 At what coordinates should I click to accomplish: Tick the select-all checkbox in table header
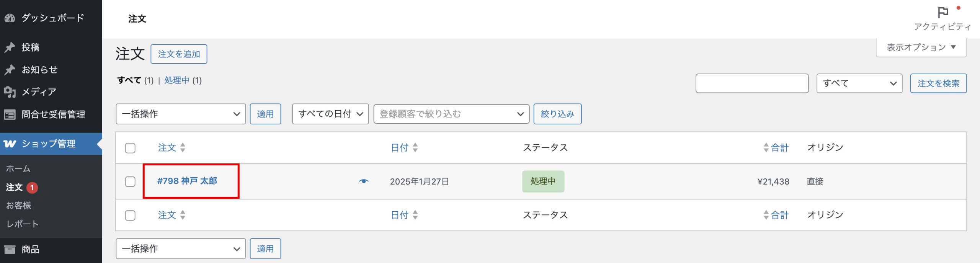click(130, 148)
